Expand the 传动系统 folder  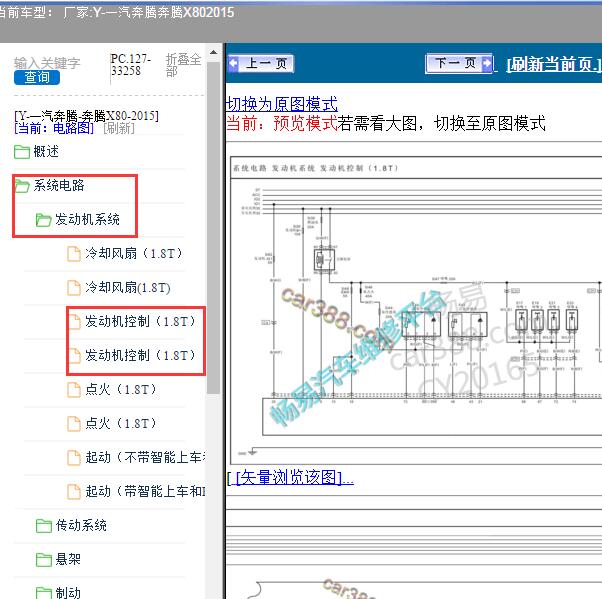point(81,525)
